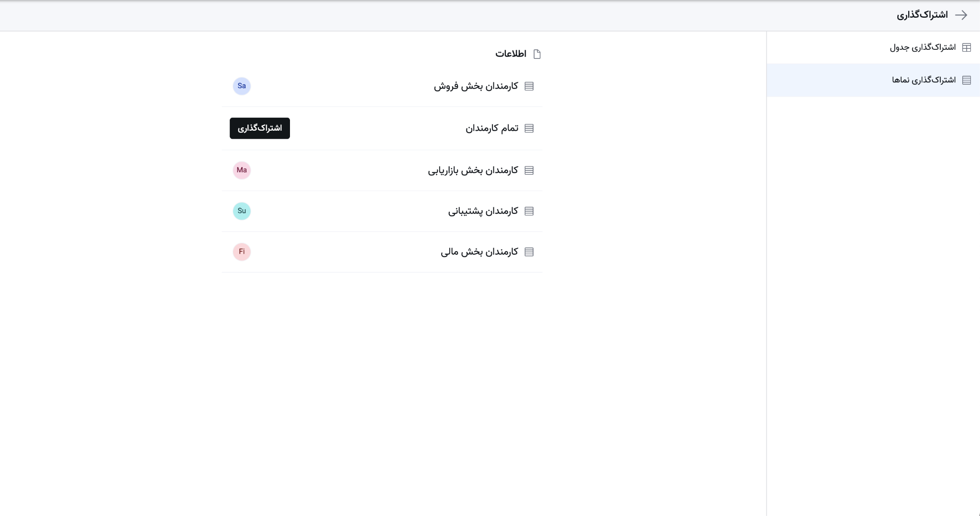Click the table icon next to کارمندان بخش بازاریابی
Image resolution: width=980 pixels, height=516 pixels.
pos(529,170)
